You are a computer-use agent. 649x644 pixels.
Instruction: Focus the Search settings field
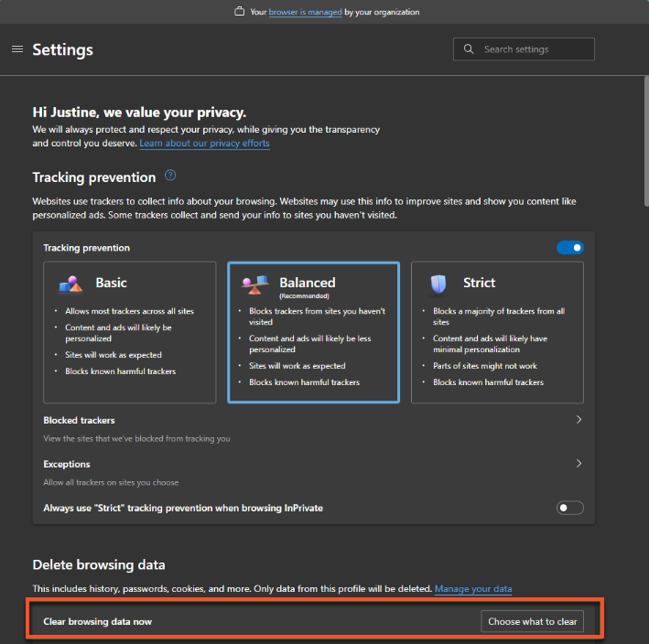pos(524,49)
